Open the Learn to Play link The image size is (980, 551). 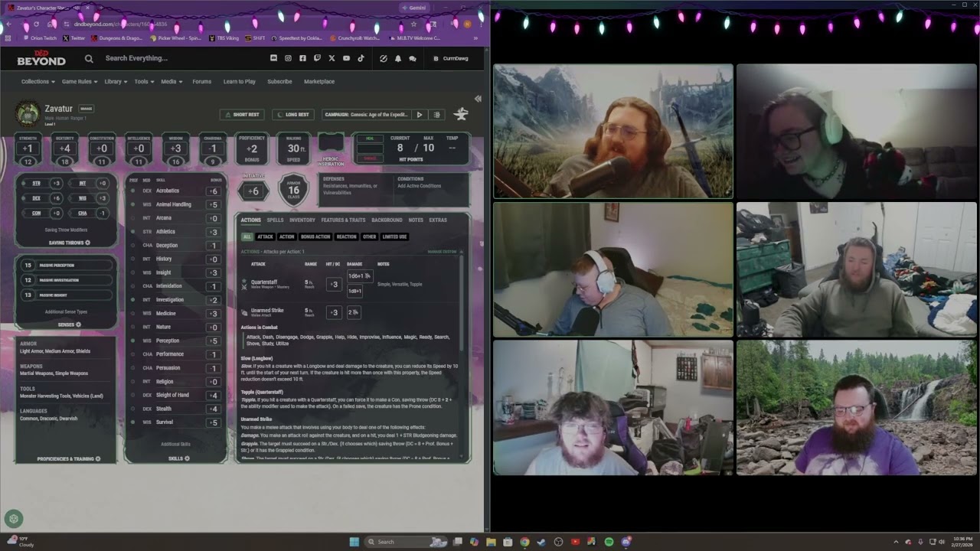point(240,81)
